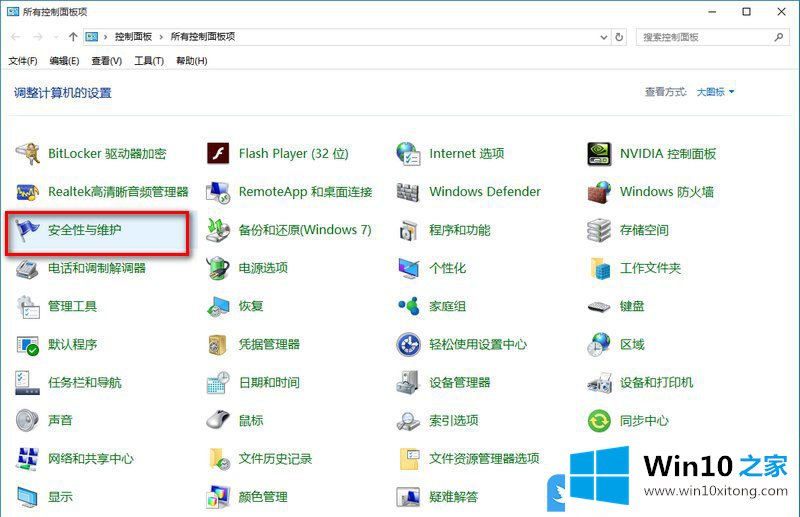This screenshot has height=517, width=800.
Task: Open the 个性化 monitor icon
Action: coord(408,268)
